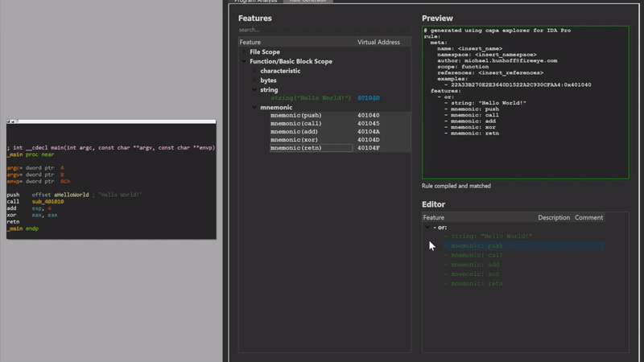Switch to the Rule Generator tab

pos(308,2)
